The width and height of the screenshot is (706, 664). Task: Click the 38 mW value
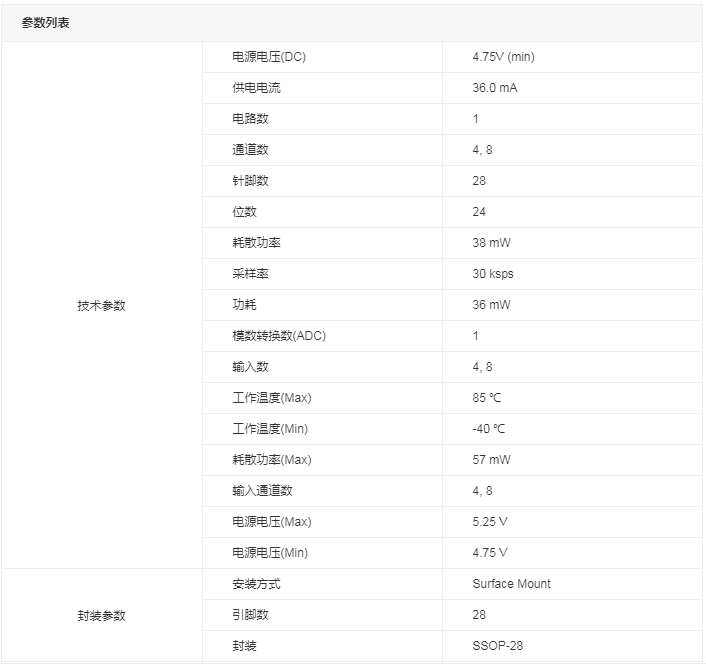pos(491,243)
